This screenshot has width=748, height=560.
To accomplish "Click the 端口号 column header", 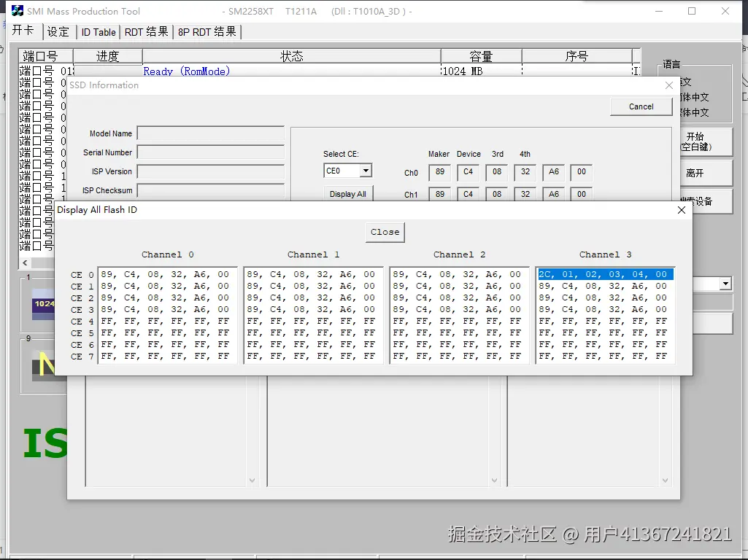I will pyautogui.click(x=46, y=56).
